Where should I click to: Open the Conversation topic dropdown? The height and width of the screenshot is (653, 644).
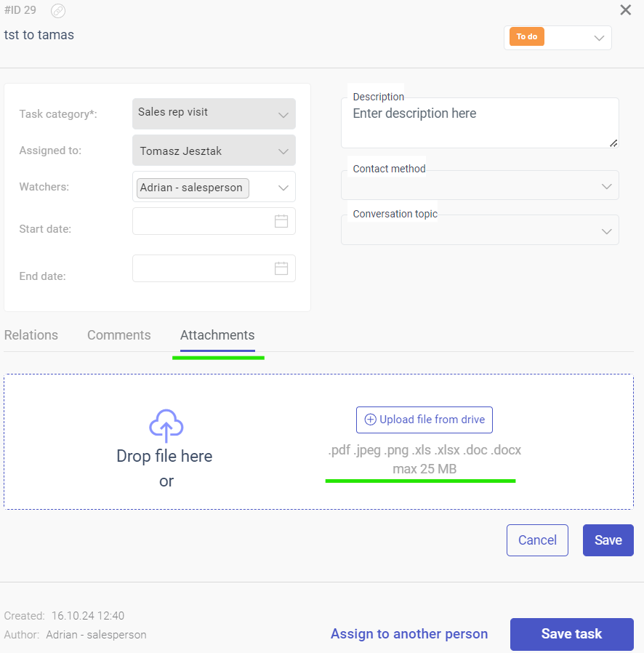[480, 231]
